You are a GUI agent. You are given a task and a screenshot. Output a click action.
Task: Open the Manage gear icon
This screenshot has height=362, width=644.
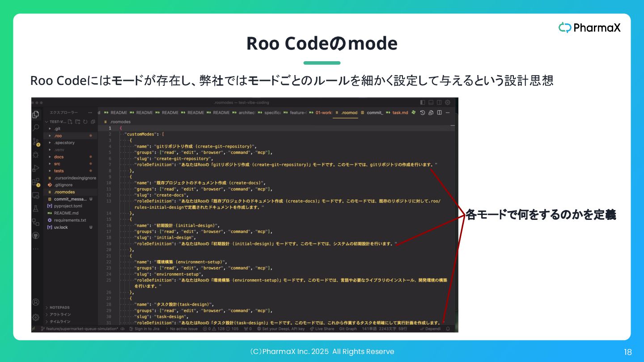(36, 317)
